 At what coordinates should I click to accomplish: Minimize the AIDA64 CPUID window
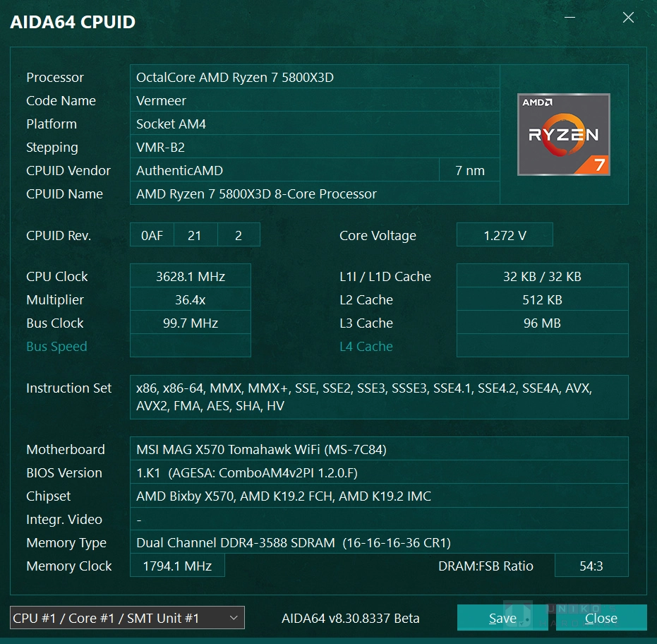[569, 17]
